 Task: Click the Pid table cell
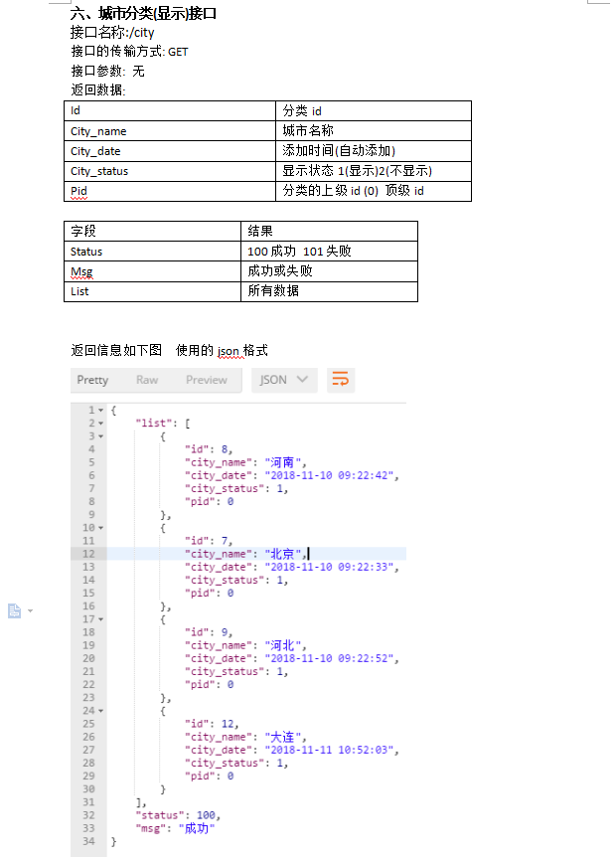170,191
